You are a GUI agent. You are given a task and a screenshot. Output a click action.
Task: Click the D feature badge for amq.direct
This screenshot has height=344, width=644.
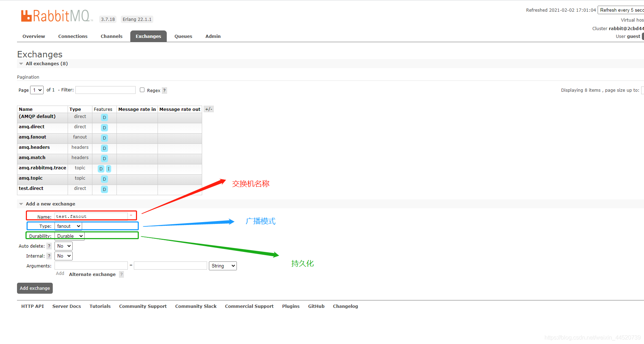point(104,128)
